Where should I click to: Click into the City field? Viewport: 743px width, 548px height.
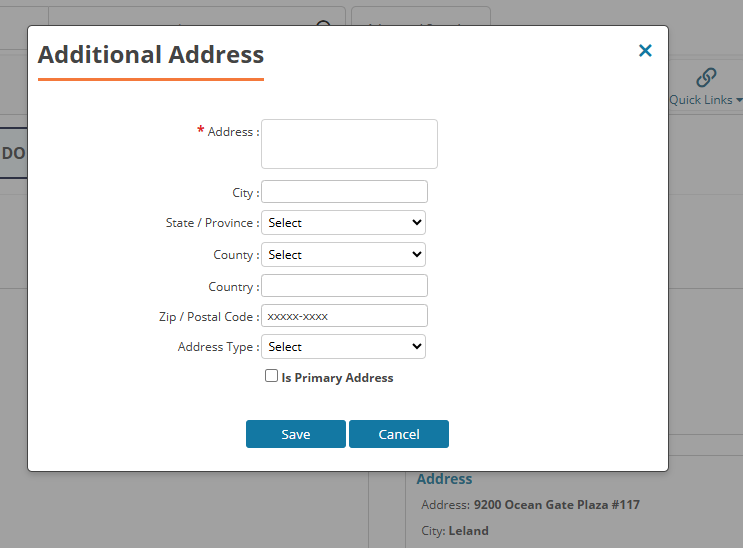(x=344, y=192)
